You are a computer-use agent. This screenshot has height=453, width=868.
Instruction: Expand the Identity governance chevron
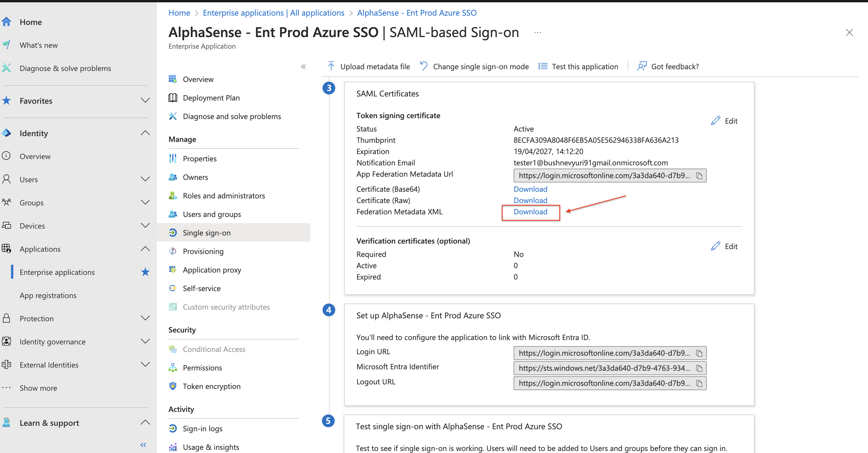pyautogui.click(x=145, y=341)
